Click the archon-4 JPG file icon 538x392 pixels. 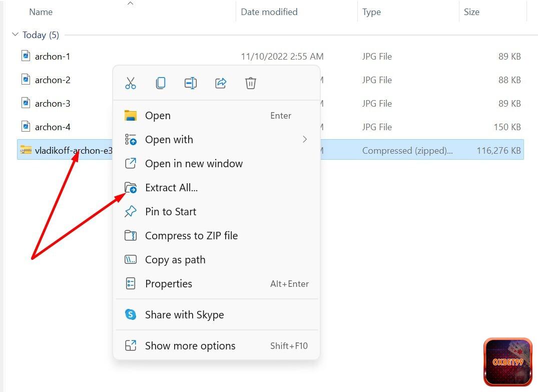[26, 126]
